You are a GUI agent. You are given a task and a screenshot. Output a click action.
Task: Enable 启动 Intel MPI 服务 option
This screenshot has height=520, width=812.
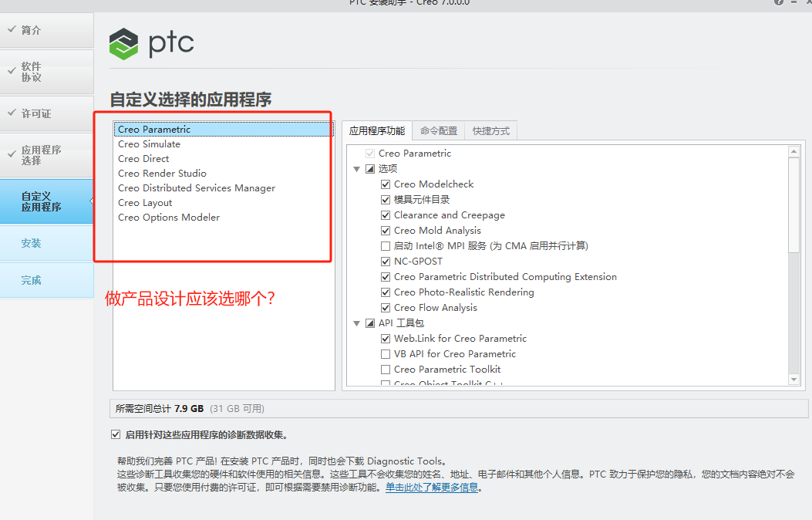tap(385, 246)
